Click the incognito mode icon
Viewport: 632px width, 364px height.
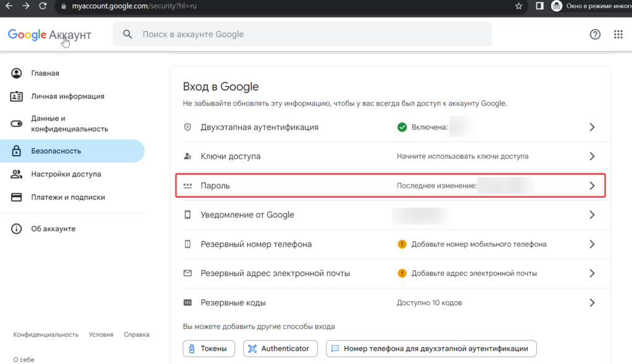coord(557,6)
